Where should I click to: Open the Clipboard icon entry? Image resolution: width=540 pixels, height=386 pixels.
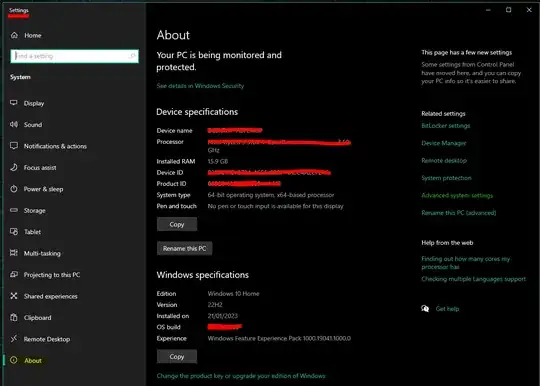click(14, 317)
